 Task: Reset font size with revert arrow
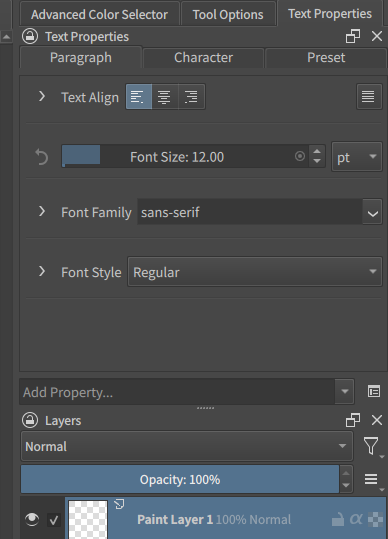pyautogui.click(x=42, y=157)
